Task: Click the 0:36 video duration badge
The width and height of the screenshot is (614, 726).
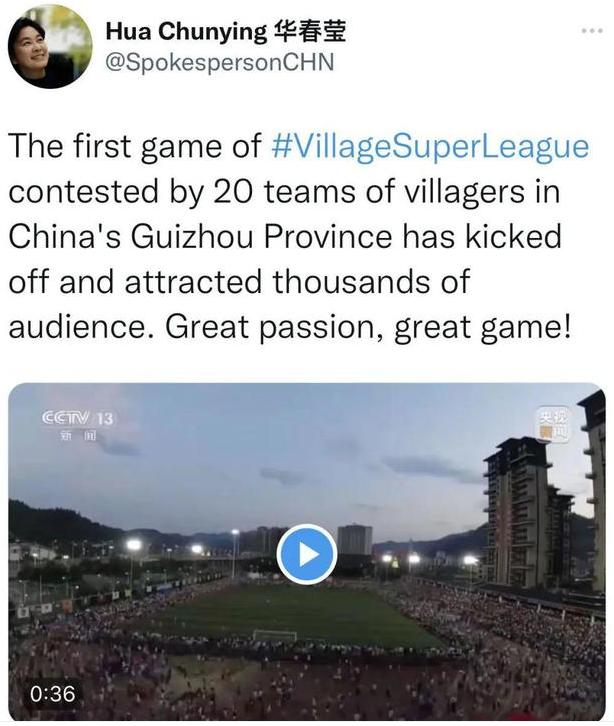Action: tap(50, 692)
